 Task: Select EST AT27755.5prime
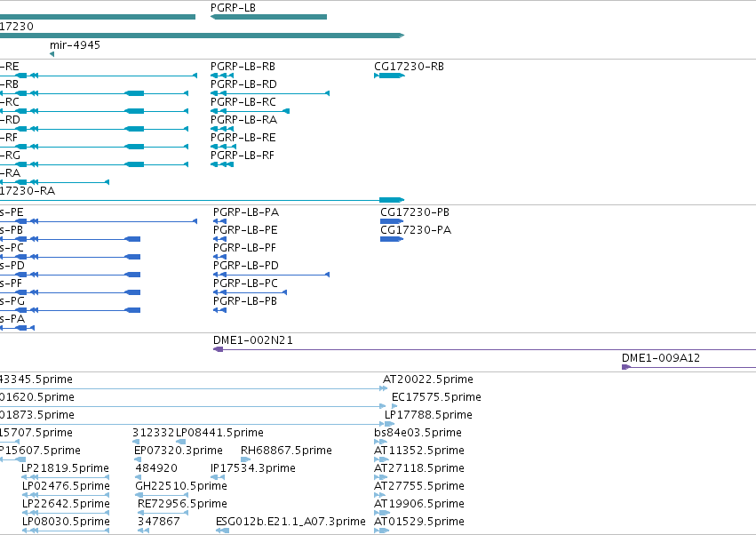click(419, 486)
